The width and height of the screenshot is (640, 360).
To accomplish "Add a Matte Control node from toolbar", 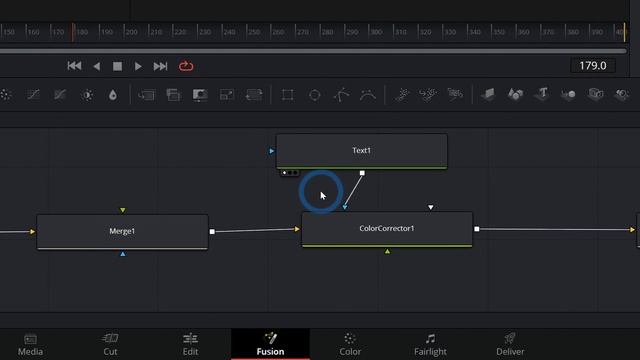I will (200, 95).
